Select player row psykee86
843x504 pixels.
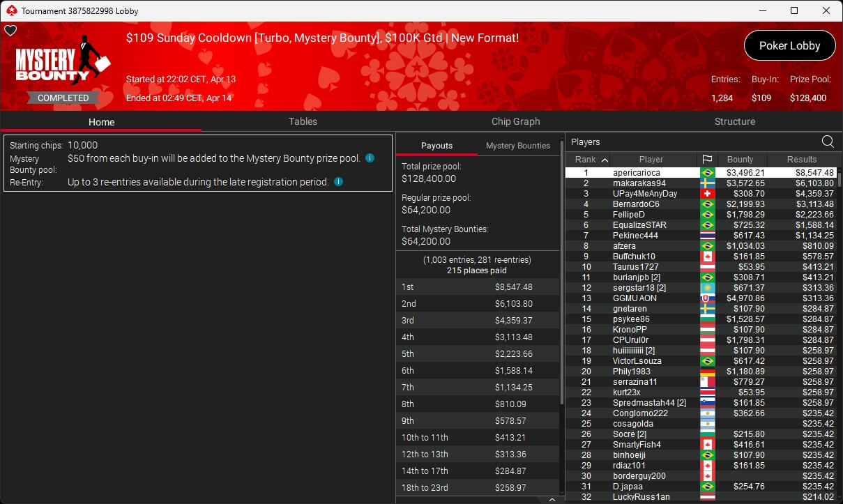click(701, 319)
